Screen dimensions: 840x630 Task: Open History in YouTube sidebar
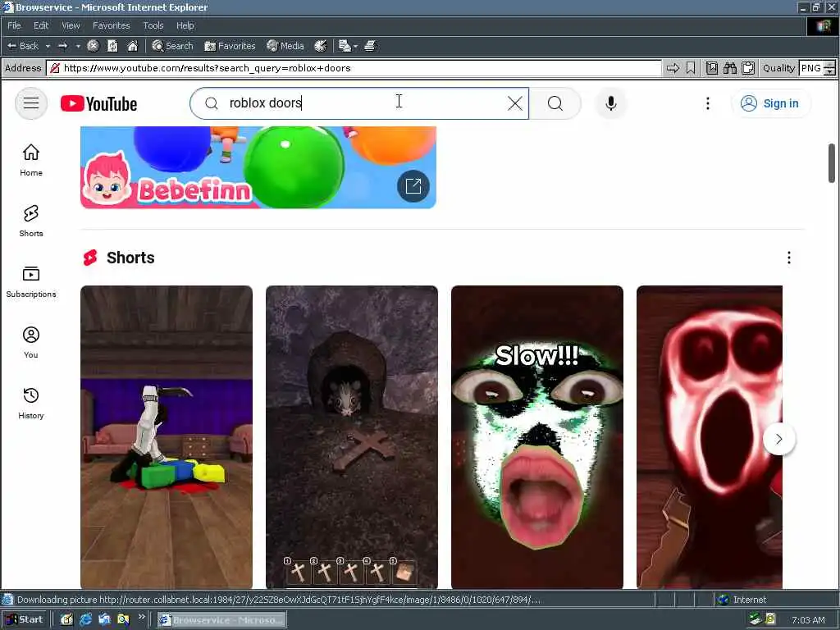31,404
